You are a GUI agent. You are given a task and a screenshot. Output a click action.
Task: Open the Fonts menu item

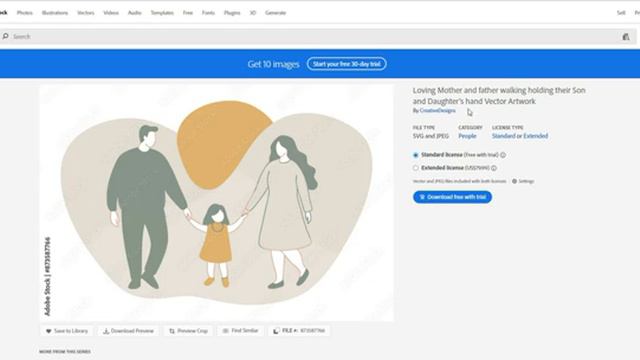click(x=208, y=13)
